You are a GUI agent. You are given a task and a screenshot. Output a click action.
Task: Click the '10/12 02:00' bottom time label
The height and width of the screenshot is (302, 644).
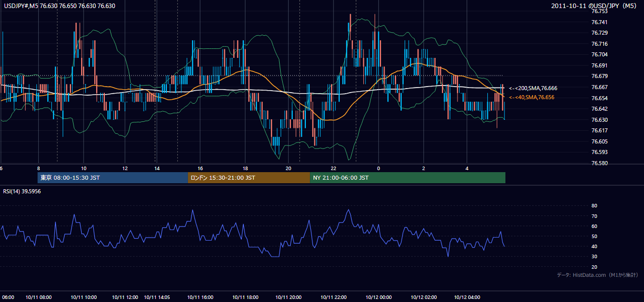point(424,297)
